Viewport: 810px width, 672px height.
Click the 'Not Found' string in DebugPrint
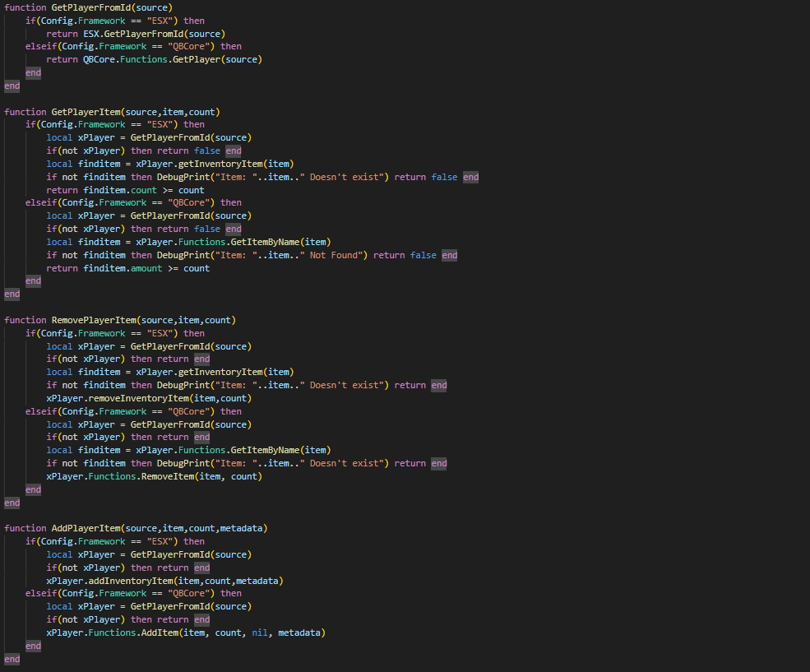tap(334, 255)
